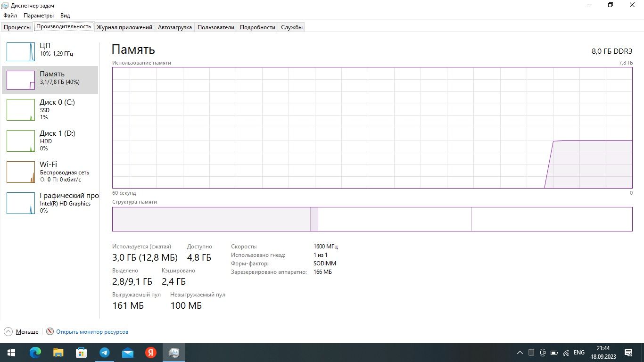Image resolution: width=644 pixels, height=362 pixels.
Task: Open Диск 0 (C:) SSD performance view
Action: (50, 109)
